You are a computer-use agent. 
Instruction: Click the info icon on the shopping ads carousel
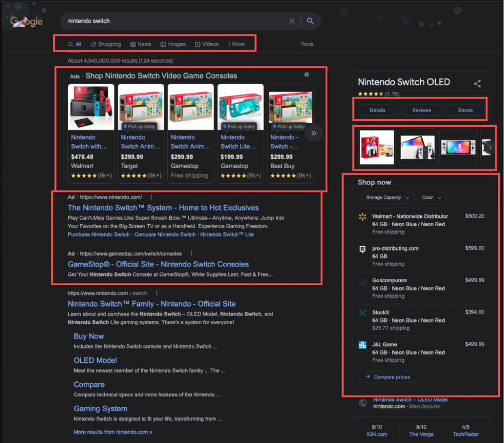(x=306, y=75)
